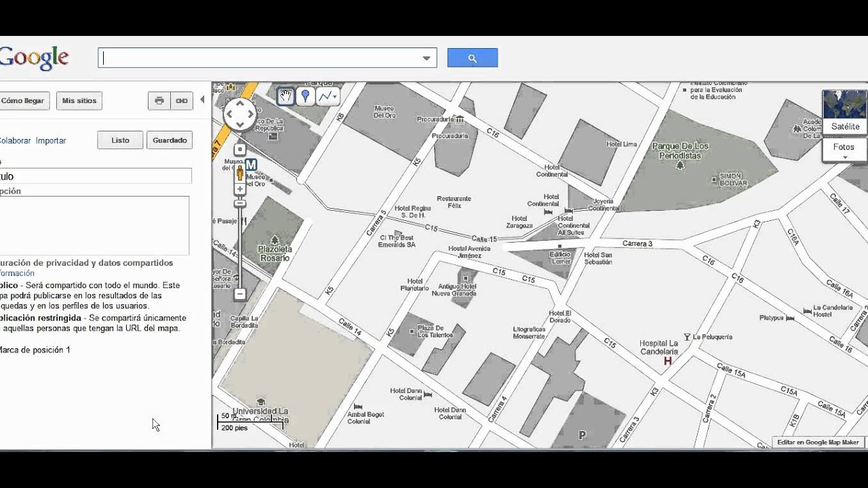This screenshot has width=868, height=488.
Task: Click the La Candelaria Hostel bed icon
Action: click(x=807, y=311)
